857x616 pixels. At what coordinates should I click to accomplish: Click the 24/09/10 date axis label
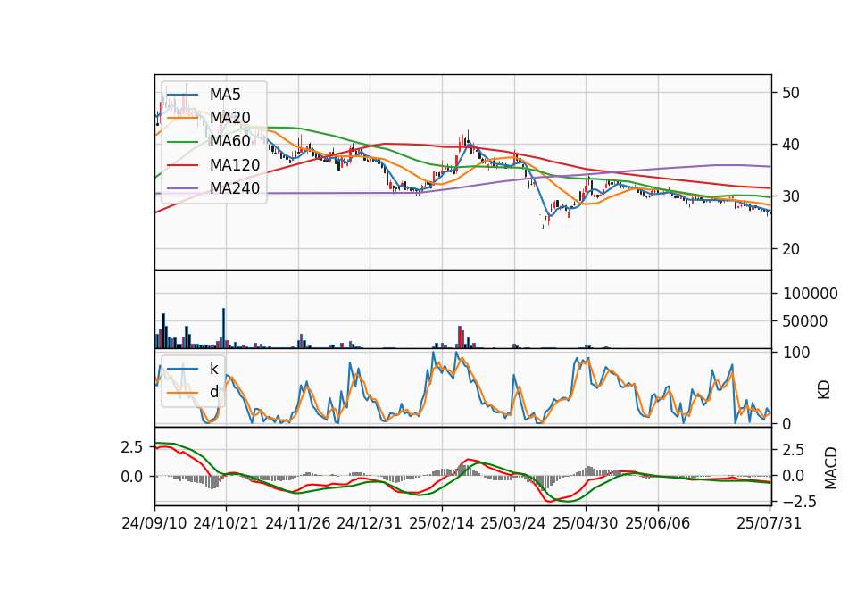[154, 523]
